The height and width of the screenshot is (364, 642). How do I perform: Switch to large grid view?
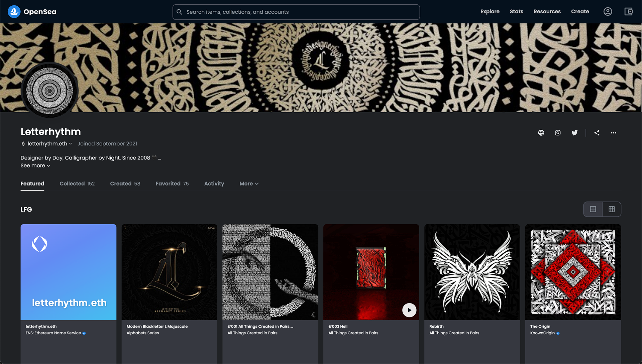593,209
